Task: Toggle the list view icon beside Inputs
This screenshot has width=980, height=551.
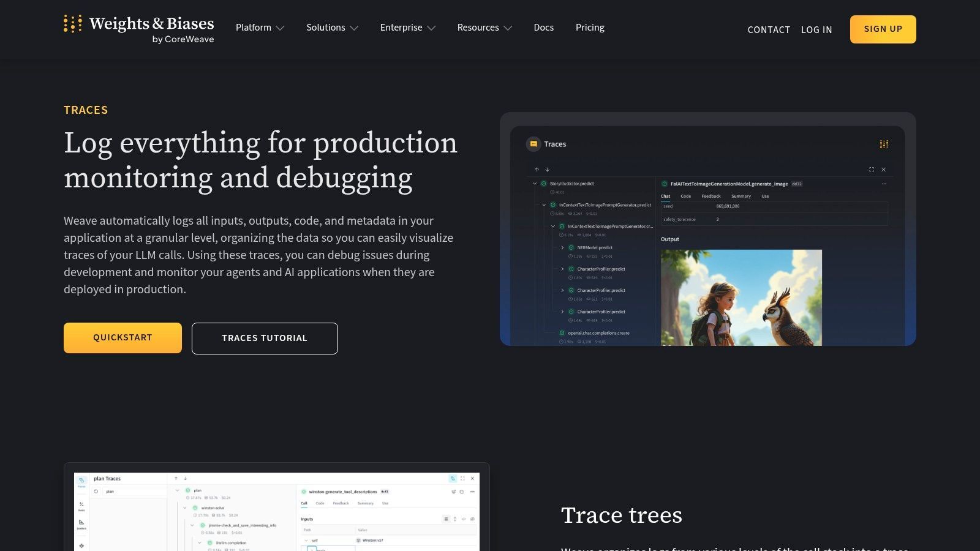Action: 446,519
